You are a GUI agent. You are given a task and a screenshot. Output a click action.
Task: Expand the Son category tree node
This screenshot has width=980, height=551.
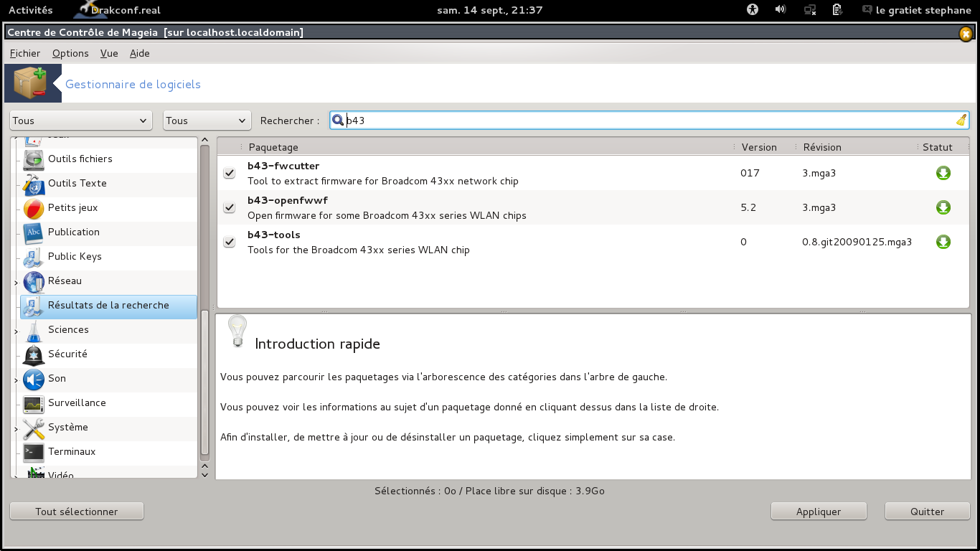click(x=16, y=380)
